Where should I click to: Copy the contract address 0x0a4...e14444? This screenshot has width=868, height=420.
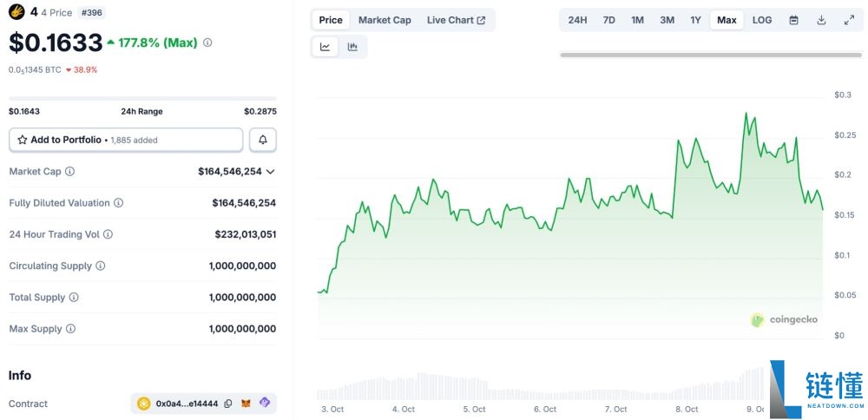pyautogui.click(x=228, y=404)
